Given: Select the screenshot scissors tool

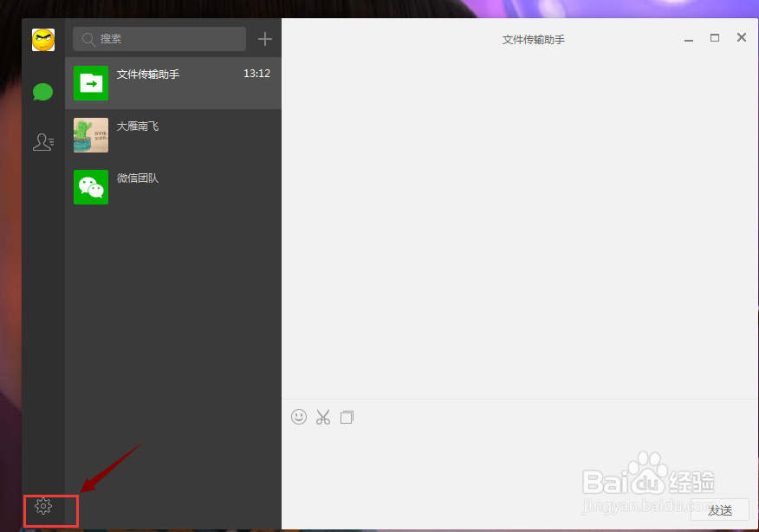Looking at the screenshot, I should coord(322,417).
